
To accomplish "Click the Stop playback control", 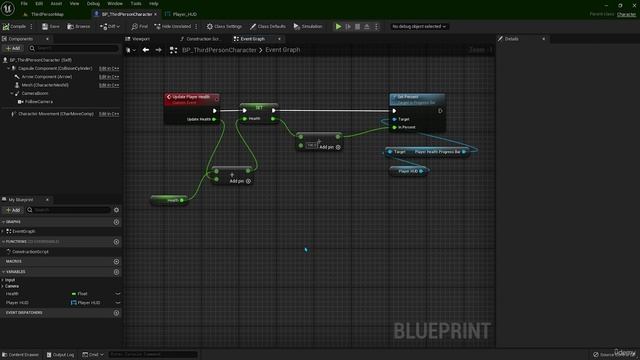I will (358, 27).
